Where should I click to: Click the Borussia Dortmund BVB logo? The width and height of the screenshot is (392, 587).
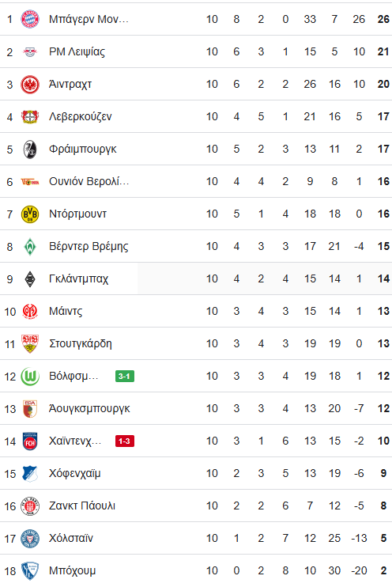(x=30, y=214)
